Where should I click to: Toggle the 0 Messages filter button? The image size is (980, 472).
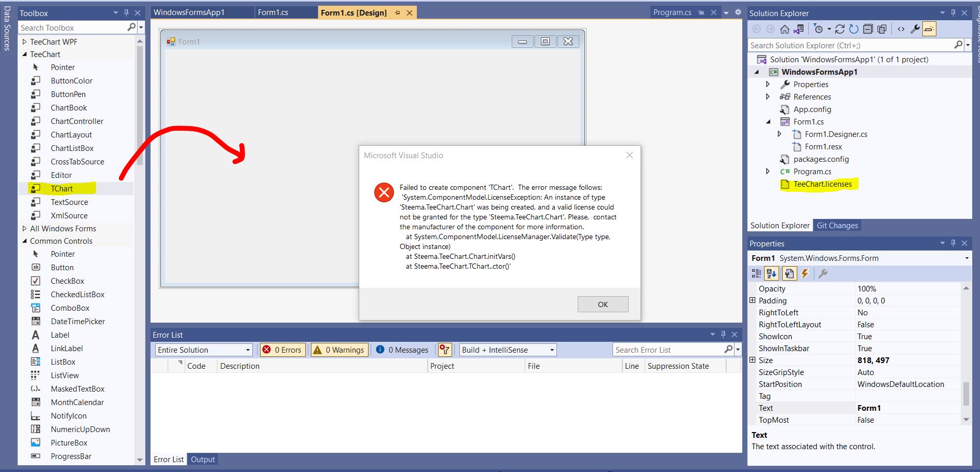(x=402, y=350)
